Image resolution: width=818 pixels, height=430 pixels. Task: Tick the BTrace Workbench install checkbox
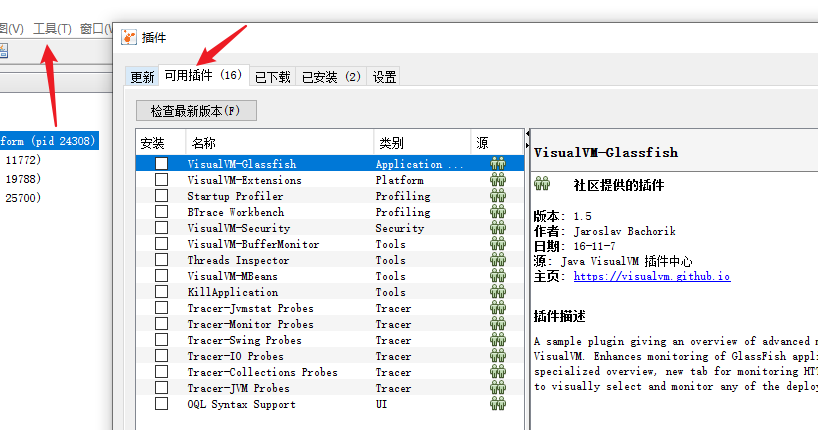(161, 212)
